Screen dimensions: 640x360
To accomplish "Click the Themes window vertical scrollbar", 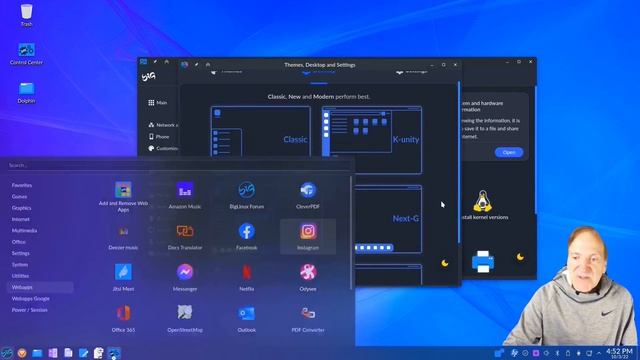I will click(x=459, y=162).
